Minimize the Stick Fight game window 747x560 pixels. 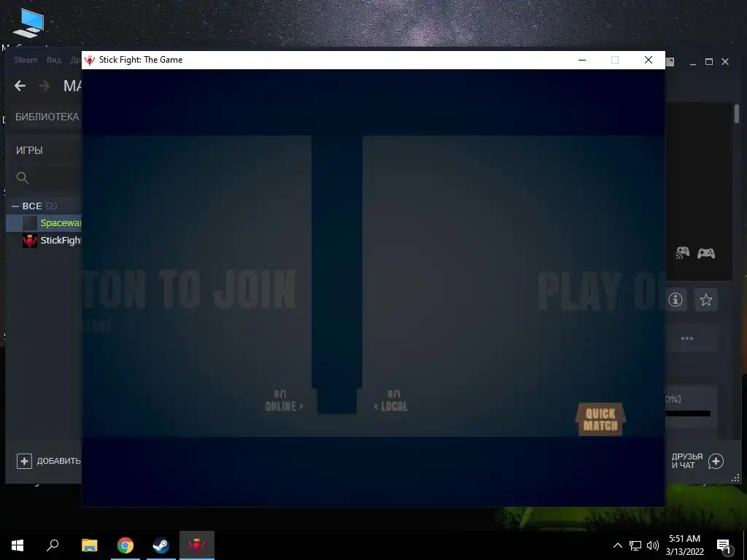click(x=581, y=60)
